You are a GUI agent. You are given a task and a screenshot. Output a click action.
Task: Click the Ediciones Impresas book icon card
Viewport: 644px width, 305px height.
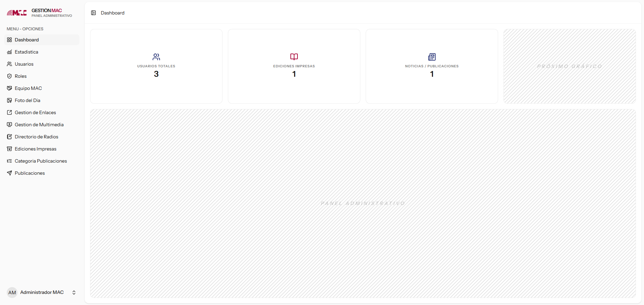click(294, 57)
